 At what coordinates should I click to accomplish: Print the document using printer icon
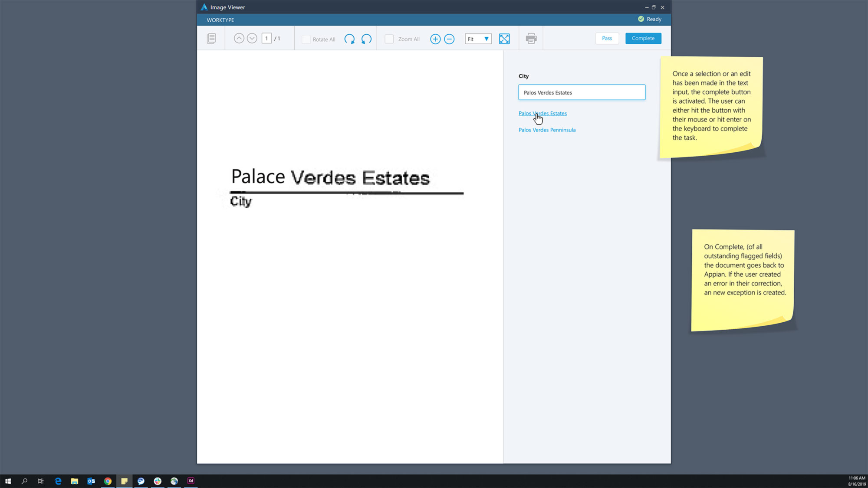tap(531, 39)
